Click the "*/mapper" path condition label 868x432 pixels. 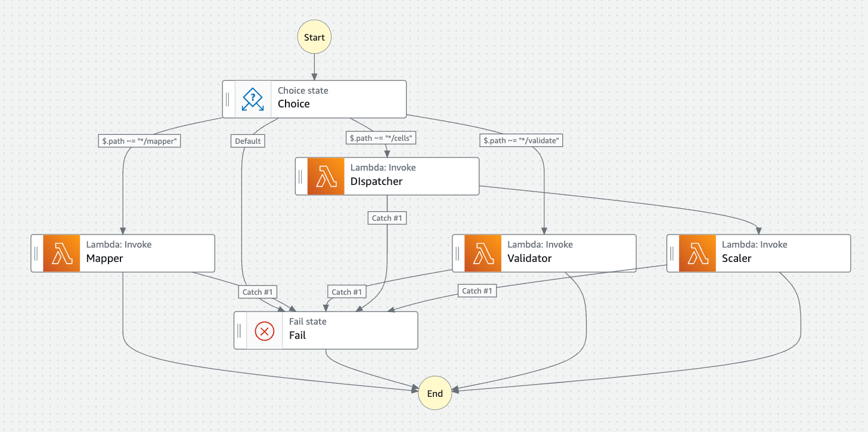[x=139, y=141]
